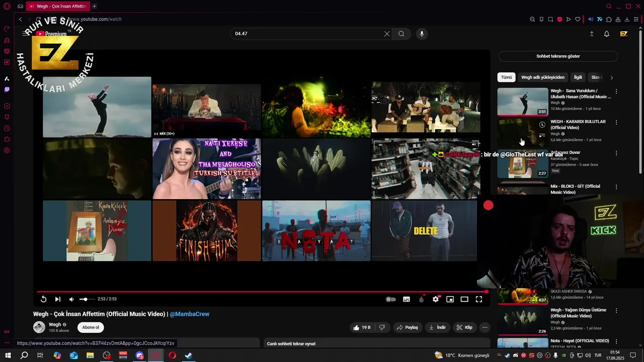The width and height of the screenshot is (644, 362).
Task: Toggle subtitles/closed captions button
Action: 407,299
